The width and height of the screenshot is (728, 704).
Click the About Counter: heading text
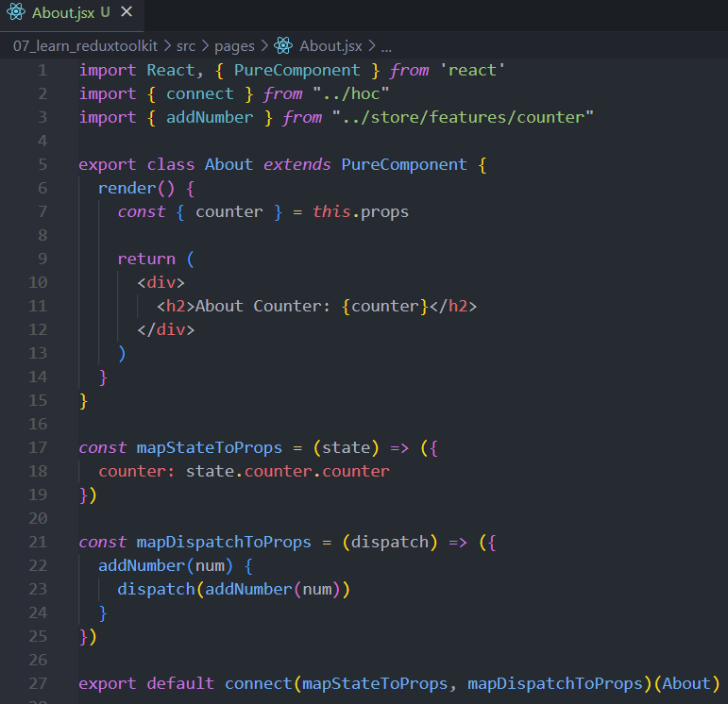[262, 306]
